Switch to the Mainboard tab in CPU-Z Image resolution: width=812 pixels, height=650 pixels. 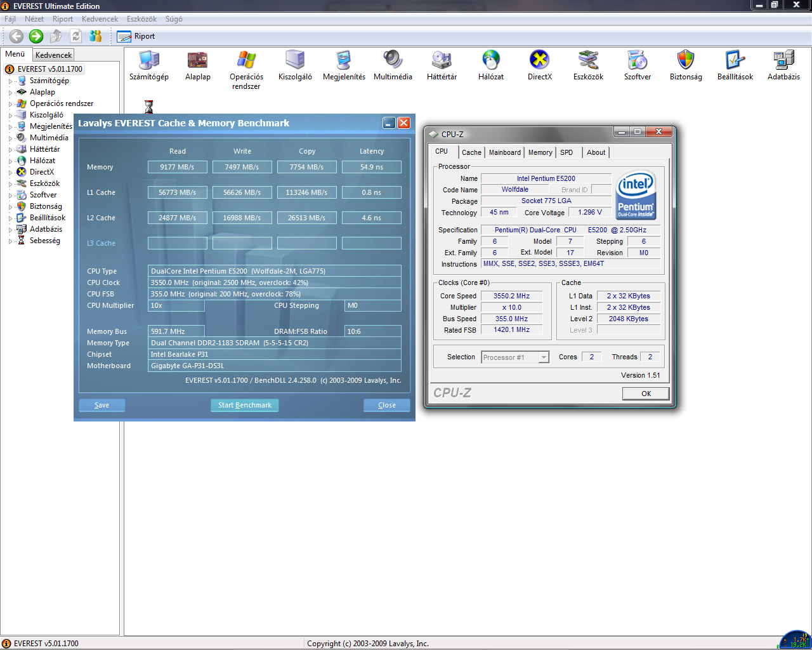tap(505, 152)
